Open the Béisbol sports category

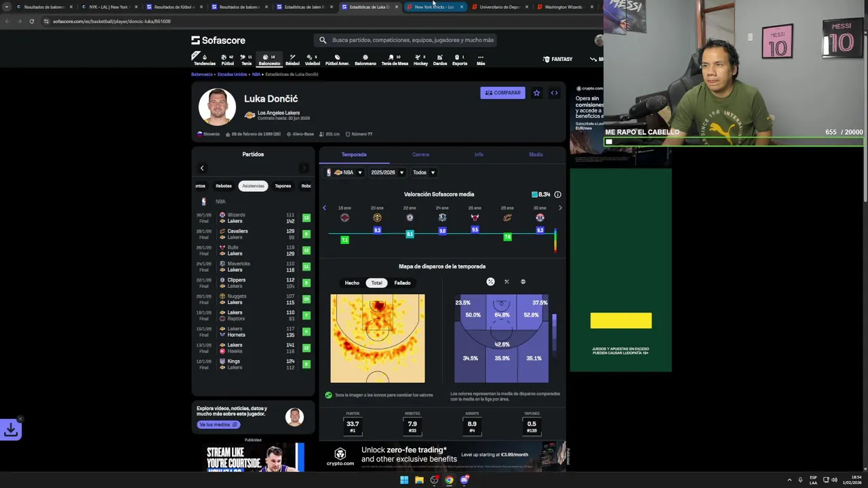pyautogui.click(x=292, y=60)
